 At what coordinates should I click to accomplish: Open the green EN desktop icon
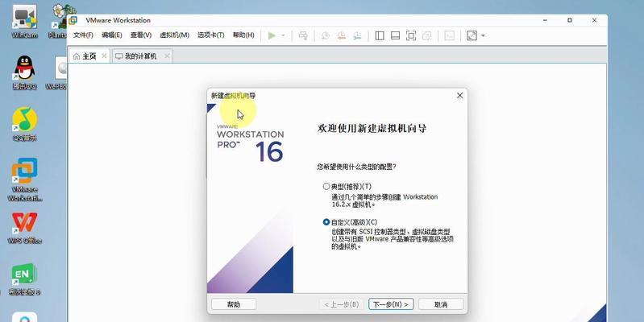point(25,279)
